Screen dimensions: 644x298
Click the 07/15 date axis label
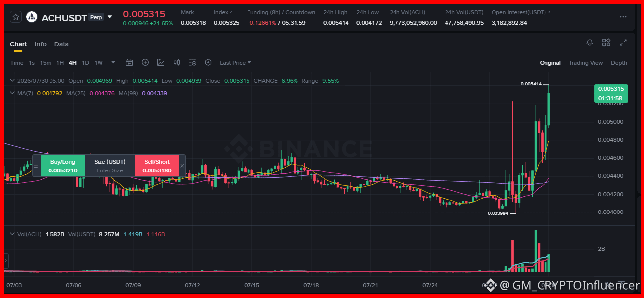(x=252, y=285)
